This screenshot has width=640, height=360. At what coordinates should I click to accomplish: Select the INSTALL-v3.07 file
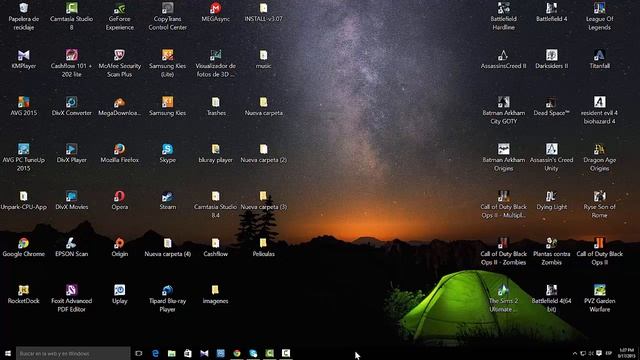[x=263, y=12]
